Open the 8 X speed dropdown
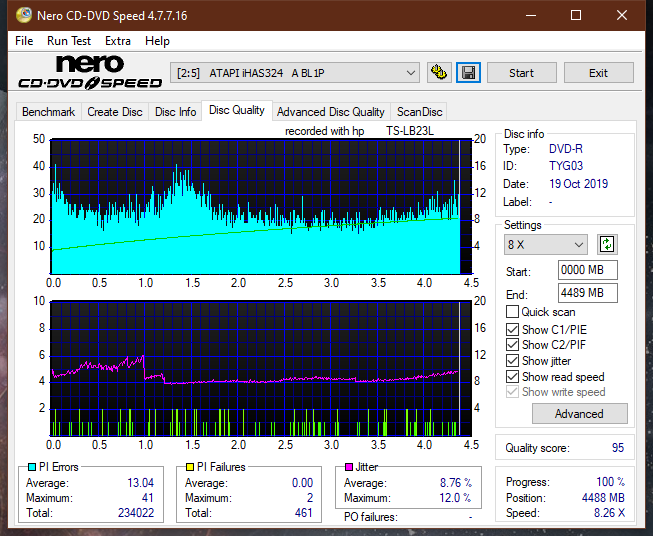 (x=545, y=244)
